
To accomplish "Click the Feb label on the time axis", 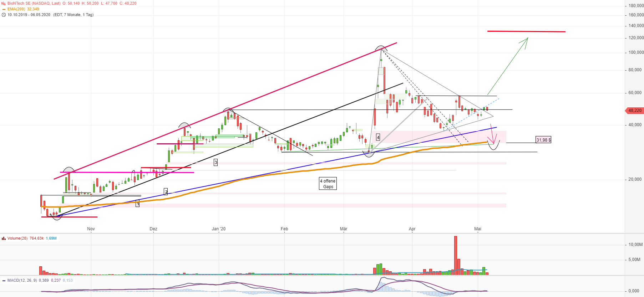I will (284, 229).
